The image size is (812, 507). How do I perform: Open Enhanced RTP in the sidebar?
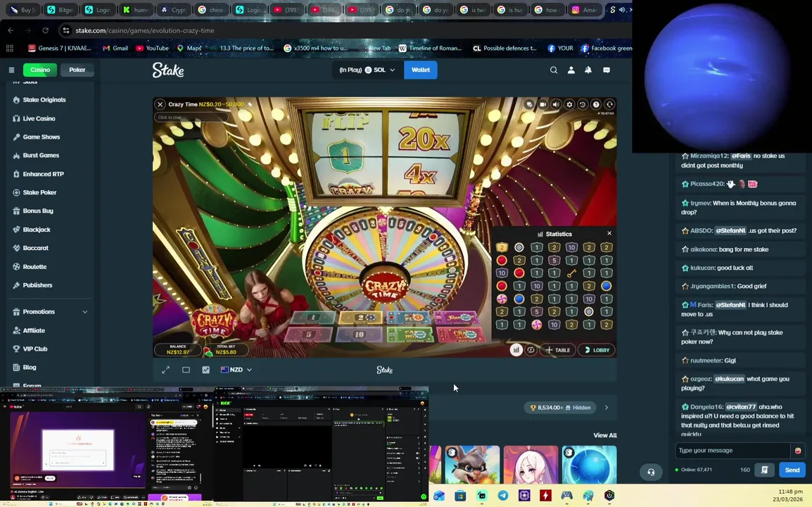(43, 174)
